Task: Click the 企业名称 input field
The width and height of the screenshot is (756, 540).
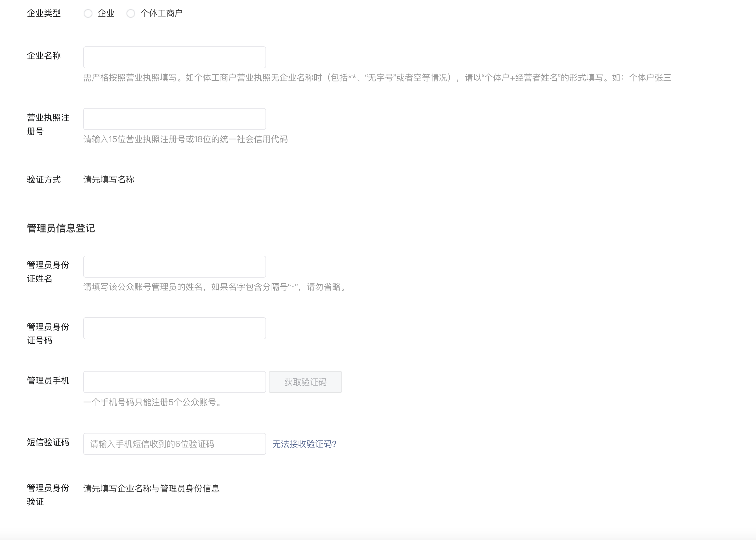Action: click(174, 57)
